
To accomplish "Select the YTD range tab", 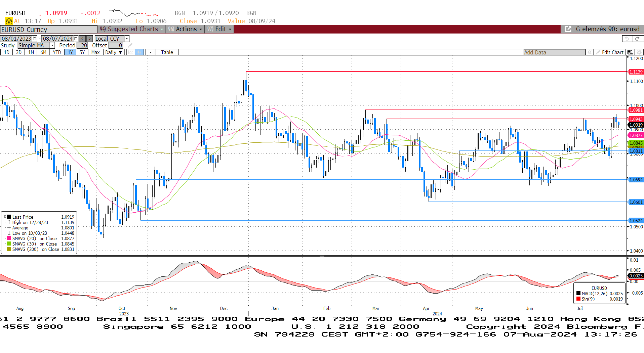I will pos(57,52).
